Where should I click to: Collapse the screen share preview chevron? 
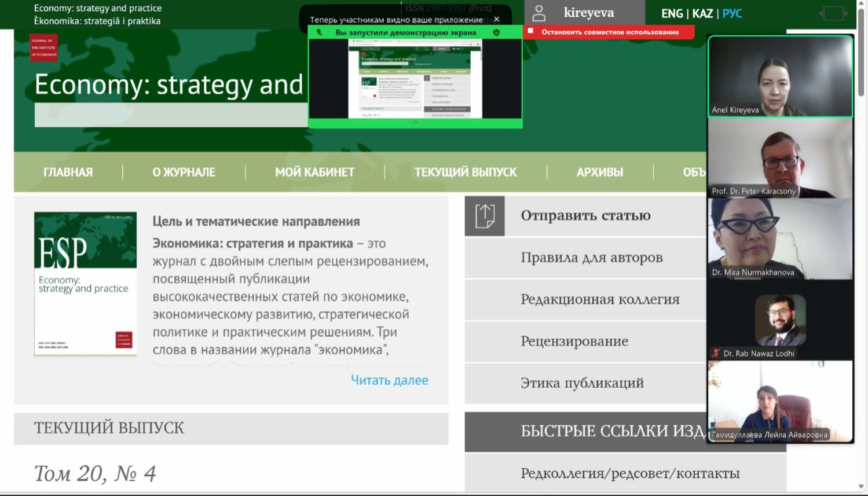point(415,123)
